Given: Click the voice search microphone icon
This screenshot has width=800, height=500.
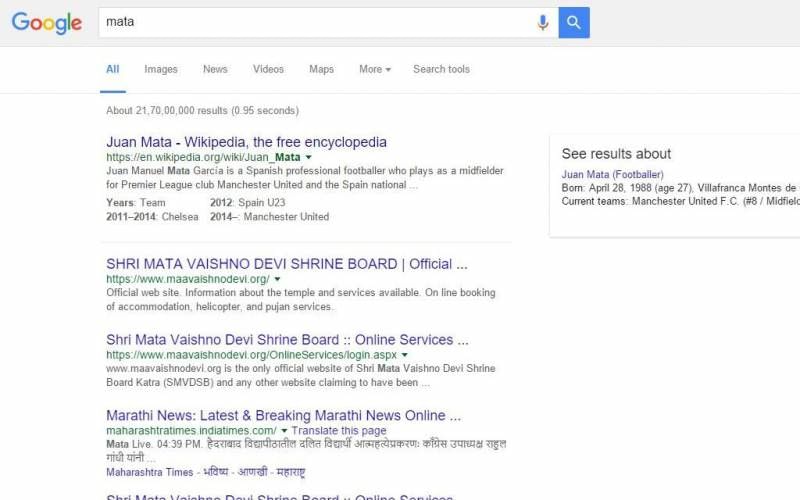Looking at the screenshot, I should click(x=543, y=22).
